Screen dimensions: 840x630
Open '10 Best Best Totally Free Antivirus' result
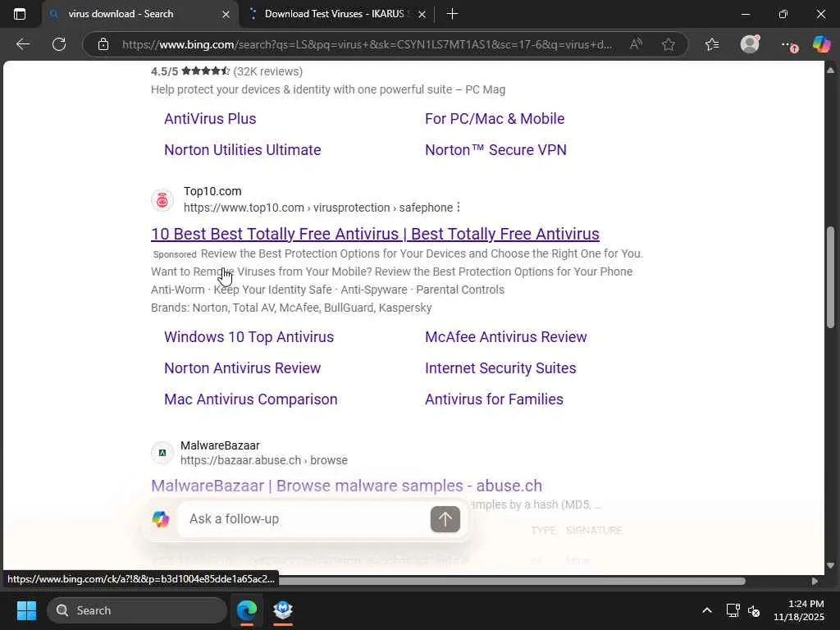375,234
